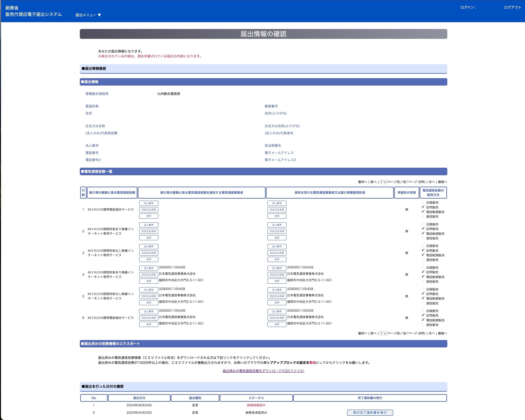Go to 次へ in top pagination
This screenshot has width=525, height=420.
[x=432, y=182]
